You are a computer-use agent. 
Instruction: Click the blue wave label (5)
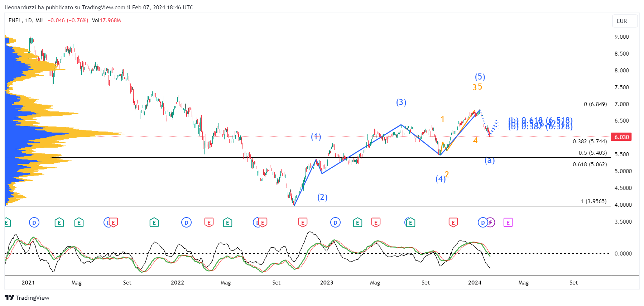point(480,77)
